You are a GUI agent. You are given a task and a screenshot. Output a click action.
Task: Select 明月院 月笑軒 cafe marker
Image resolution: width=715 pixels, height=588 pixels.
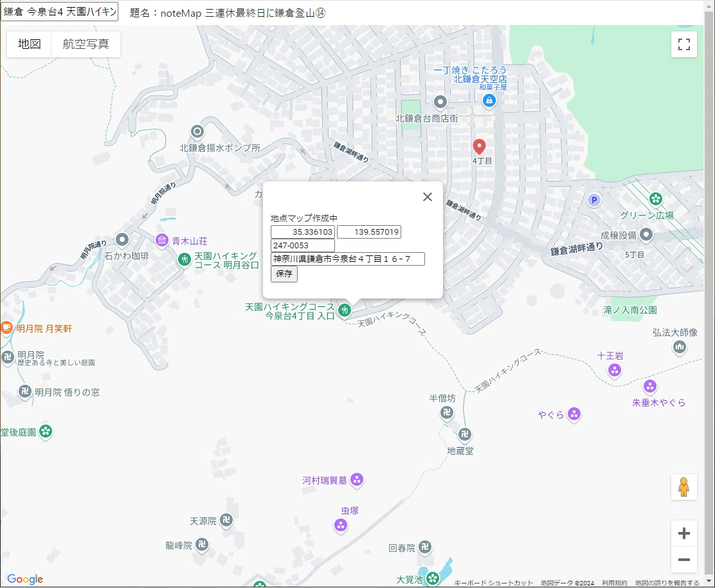coord(6,328)
